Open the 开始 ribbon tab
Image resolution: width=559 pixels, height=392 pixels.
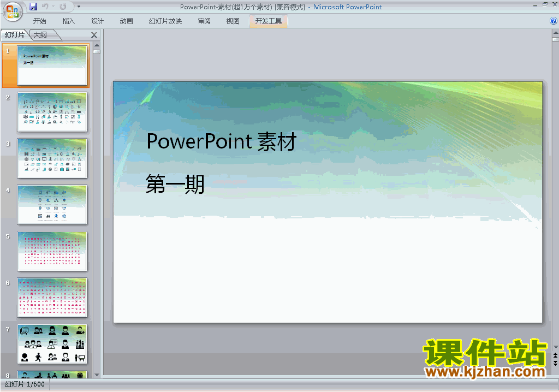[39, 21]
